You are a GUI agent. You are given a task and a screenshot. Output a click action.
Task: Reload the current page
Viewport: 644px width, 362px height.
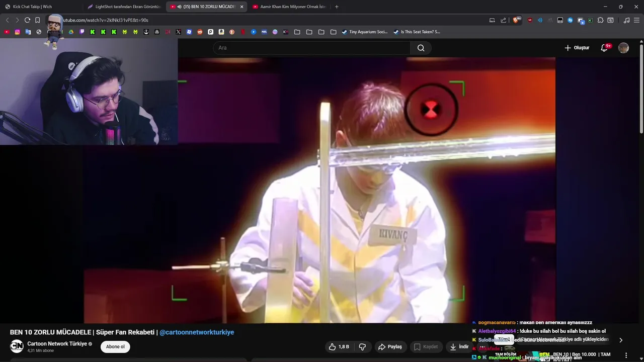[x=27, y=20]
